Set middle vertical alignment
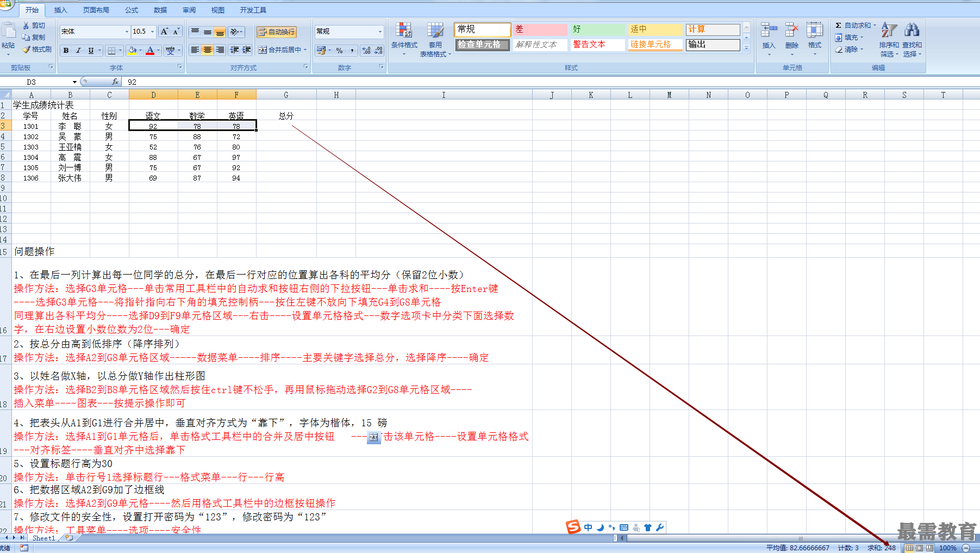 point(208,32)
